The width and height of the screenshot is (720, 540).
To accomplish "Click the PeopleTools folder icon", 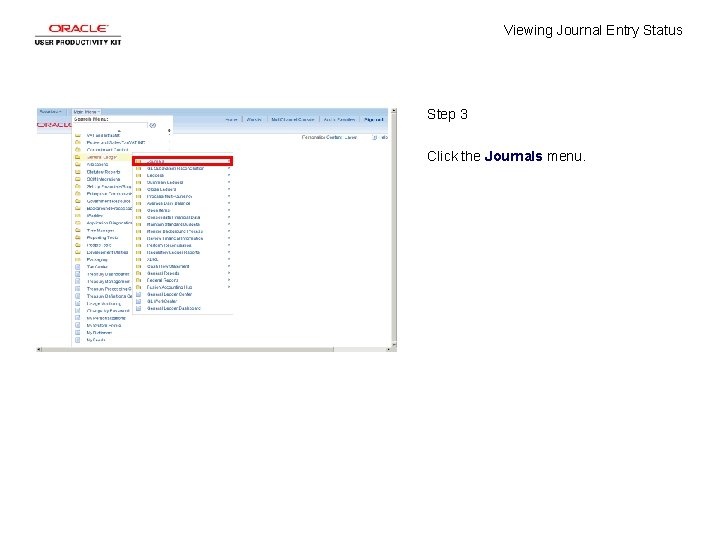I will (x=78, y=245).
